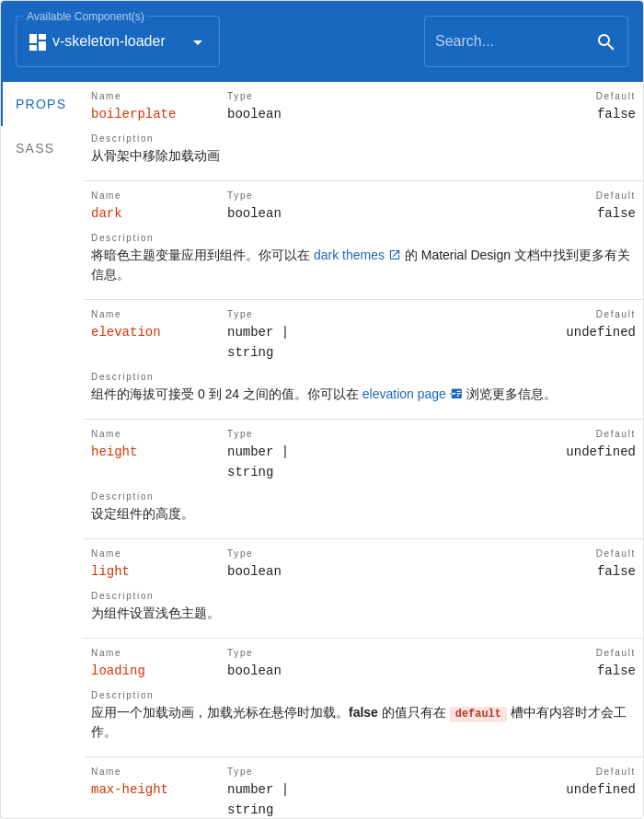Click the max-height prop name
This screenshot has width=644, height=819.
point(129,789)
